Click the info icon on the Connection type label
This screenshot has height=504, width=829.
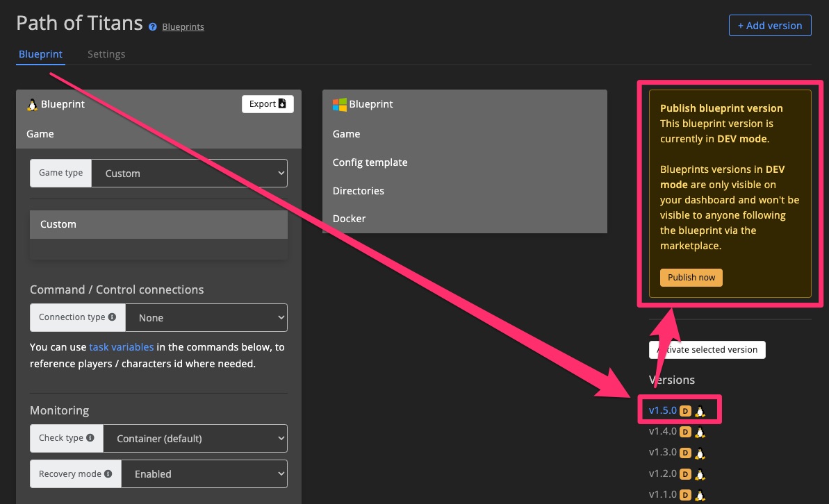[x=113, y=317]
